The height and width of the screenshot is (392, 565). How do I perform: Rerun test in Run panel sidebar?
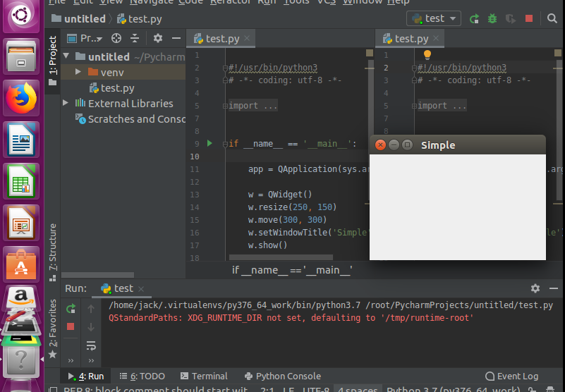click(71, 308)
